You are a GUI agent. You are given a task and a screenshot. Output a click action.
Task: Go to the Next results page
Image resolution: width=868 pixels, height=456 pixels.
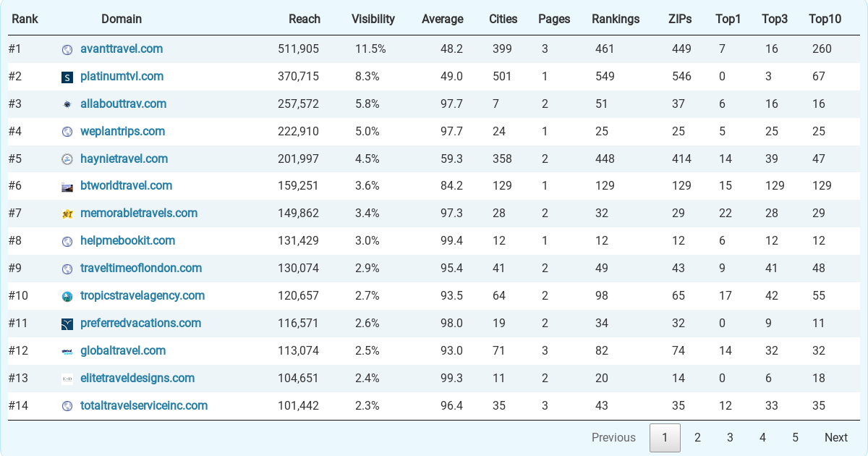836,437
